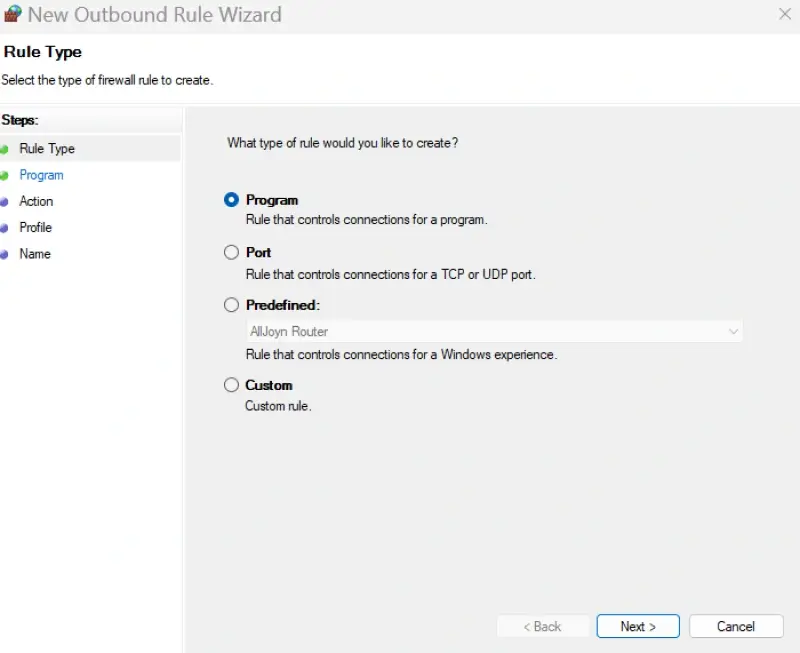
Task: Select the Custom rule option
Action: [x=231, y=385]
